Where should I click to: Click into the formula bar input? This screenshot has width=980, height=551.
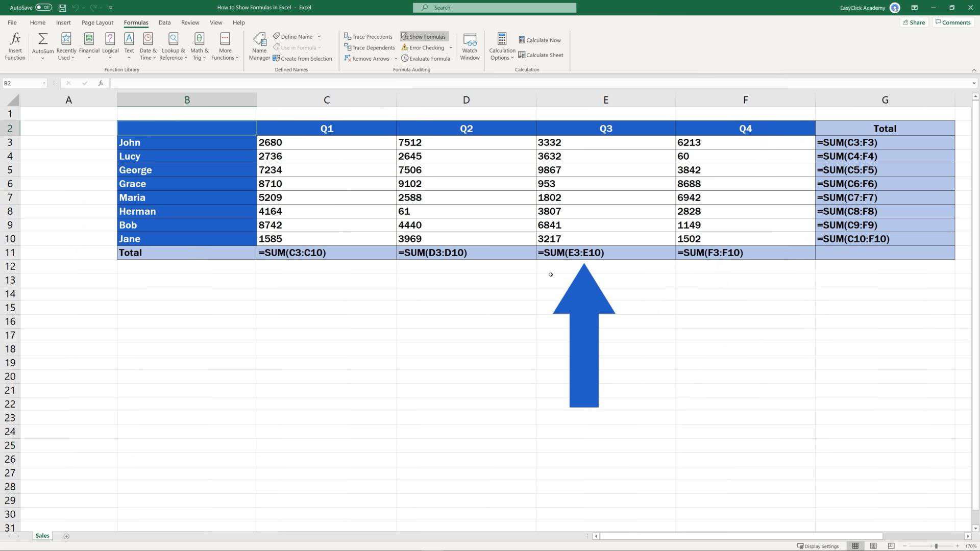click(510, 83)
